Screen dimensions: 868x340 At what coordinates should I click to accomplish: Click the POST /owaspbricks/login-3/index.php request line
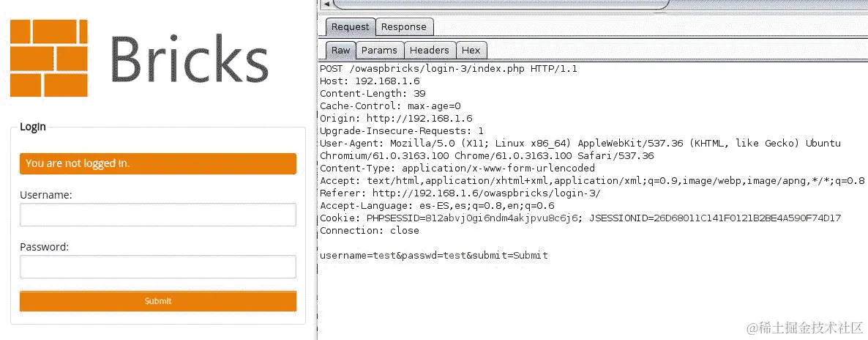(449, 69)
